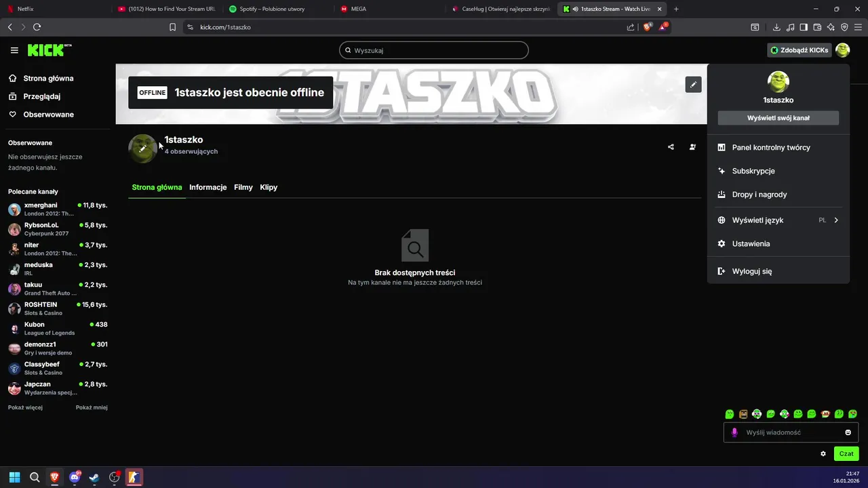Open chat settings gear icon
Viewport: 868px width, 488px height.
tap(823, 453)
